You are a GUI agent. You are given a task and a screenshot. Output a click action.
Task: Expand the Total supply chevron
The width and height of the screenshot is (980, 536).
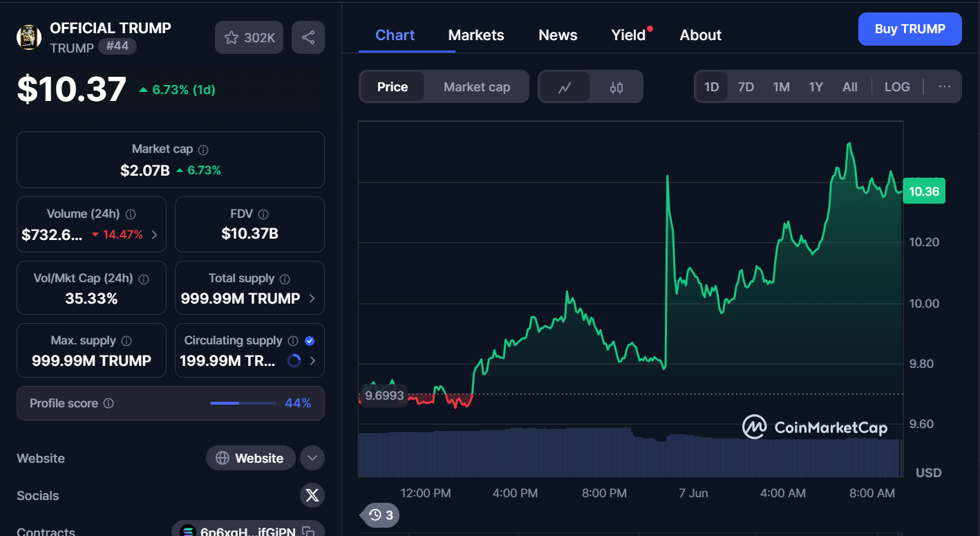coord(312,299)
